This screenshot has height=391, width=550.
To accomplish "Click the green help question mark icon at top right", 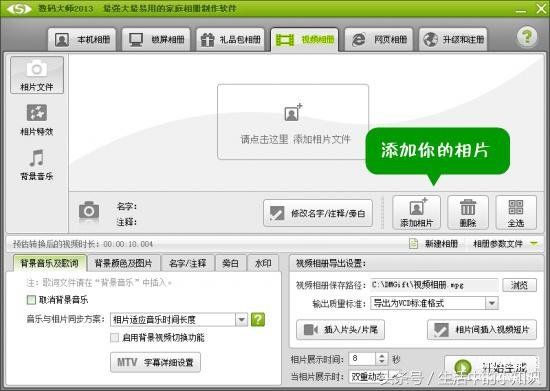I will [x=527, y=37].
